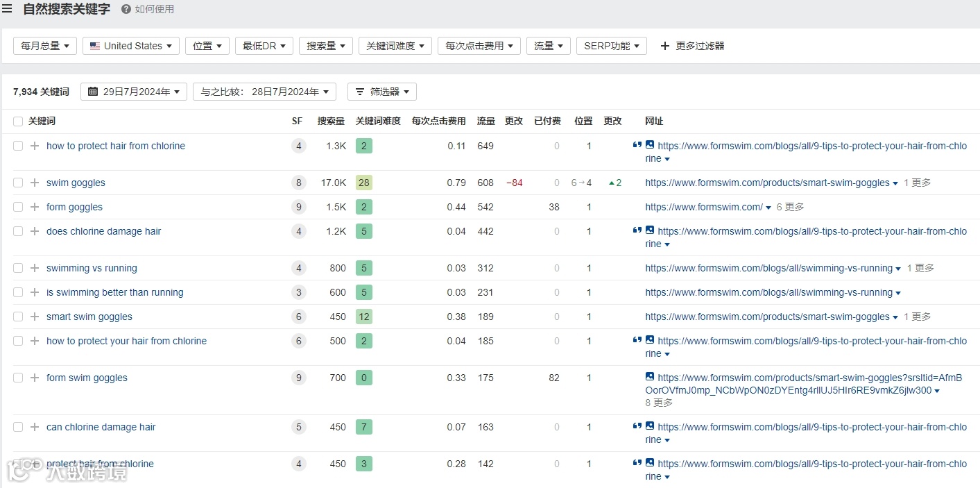Click quote icon in 'can chlorine damage hair' row
The image size is (980, 488).
pos(637,426)
